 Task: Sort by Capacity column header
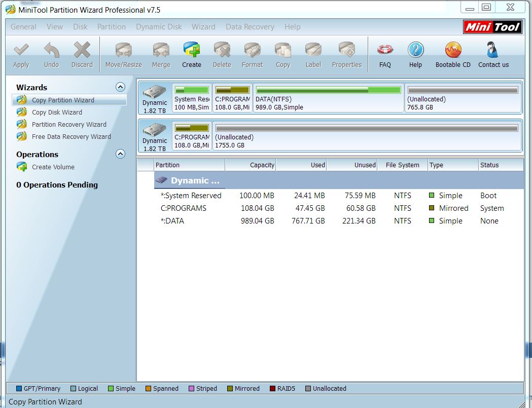pos(251,165)
